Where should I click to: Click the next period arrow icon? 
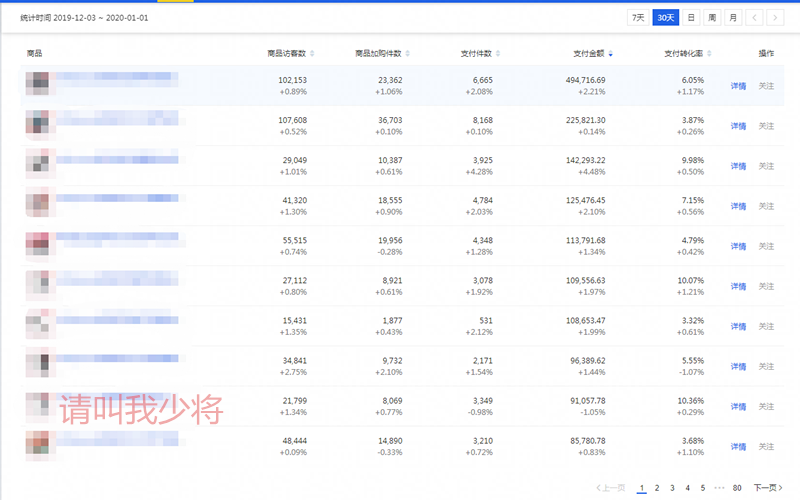point(777,17)
